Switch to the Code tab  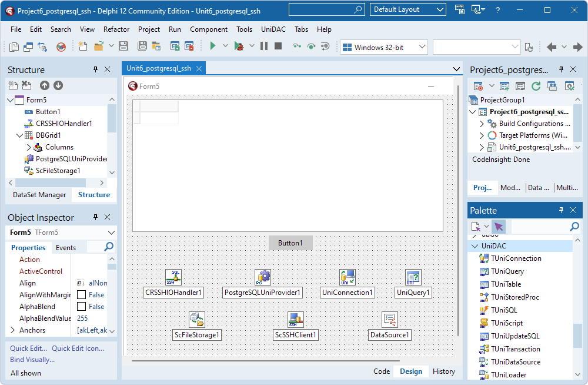point(382,371)
